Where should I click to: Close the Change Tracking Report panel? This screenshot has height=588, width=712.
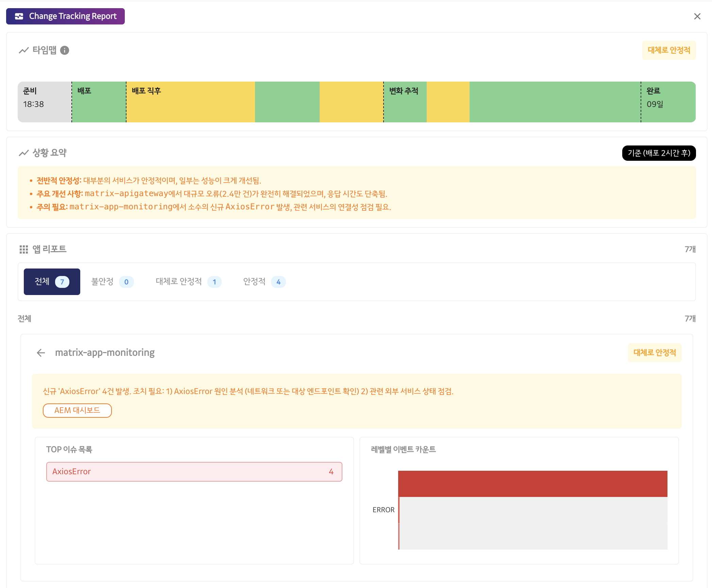click(697, 16)
